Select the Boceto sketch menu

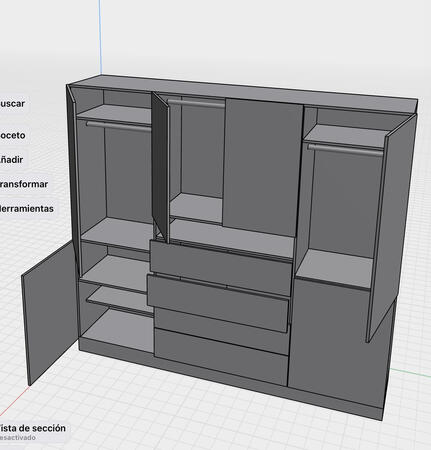(x=12, y=135)
